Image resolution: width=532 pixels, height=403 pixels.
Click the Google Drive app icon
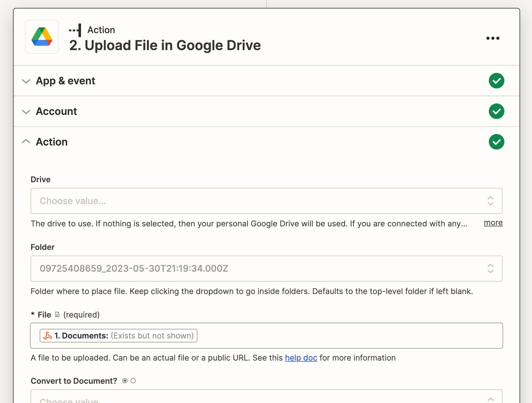click(x=42, y=37)
